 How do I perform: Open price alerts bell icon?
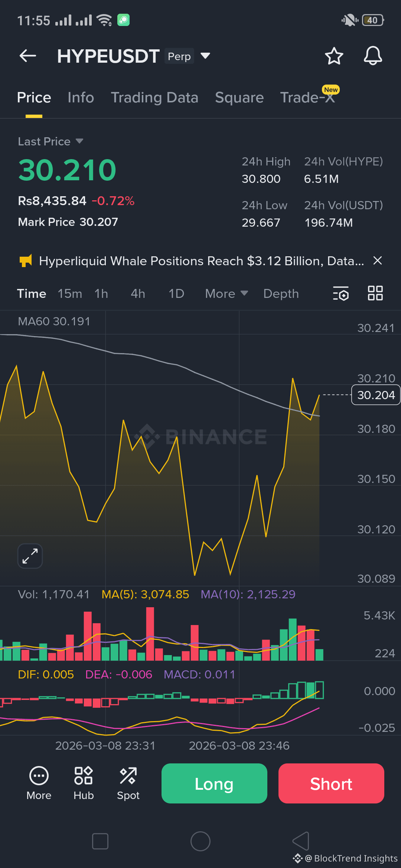click(372, 56)
